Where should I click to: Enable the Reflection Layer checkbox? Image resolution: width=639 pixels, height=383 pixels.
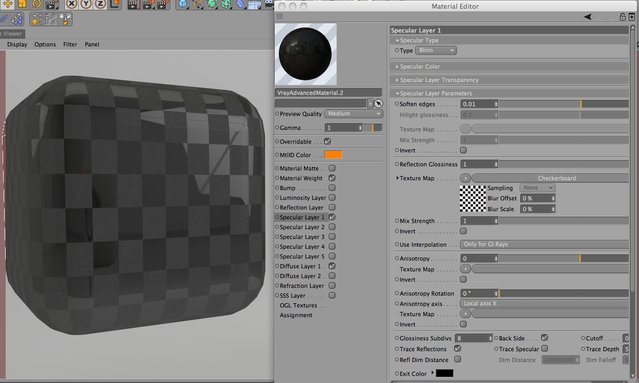tap(332, 207)
